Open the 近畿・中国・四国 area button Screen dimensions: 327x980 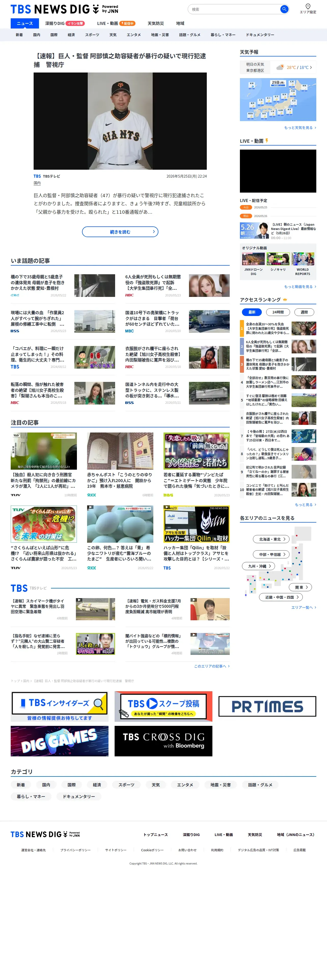coord(281,597)
